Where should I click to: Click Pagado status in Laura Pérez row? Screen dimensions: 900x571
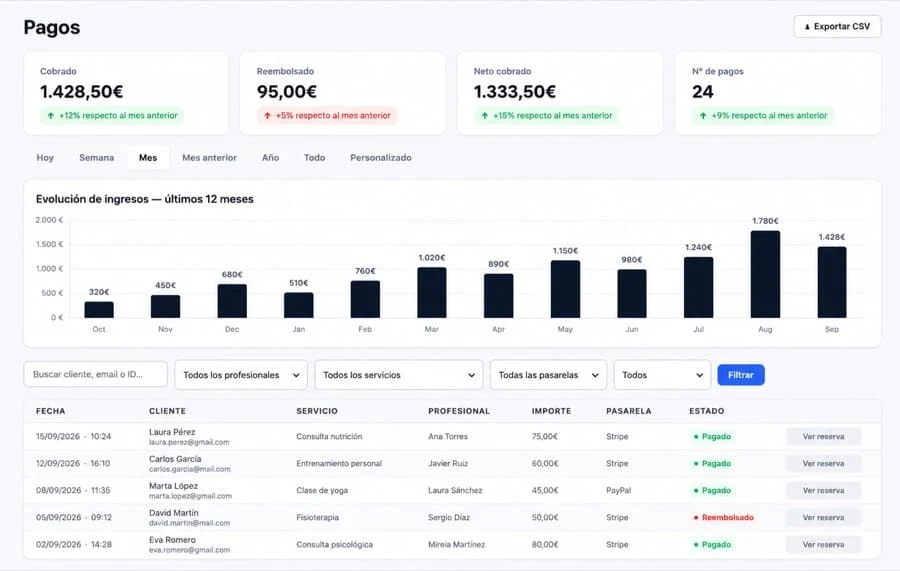(712, 437)
